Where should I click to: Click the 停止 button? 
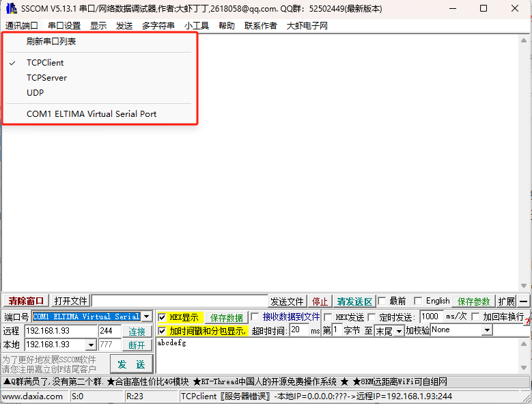320,301
